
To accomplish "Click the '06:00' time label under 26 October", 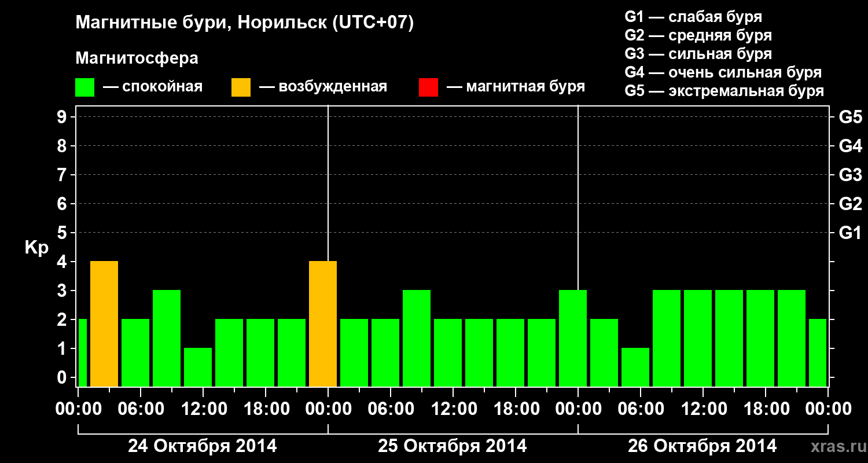I will [641, 409].
